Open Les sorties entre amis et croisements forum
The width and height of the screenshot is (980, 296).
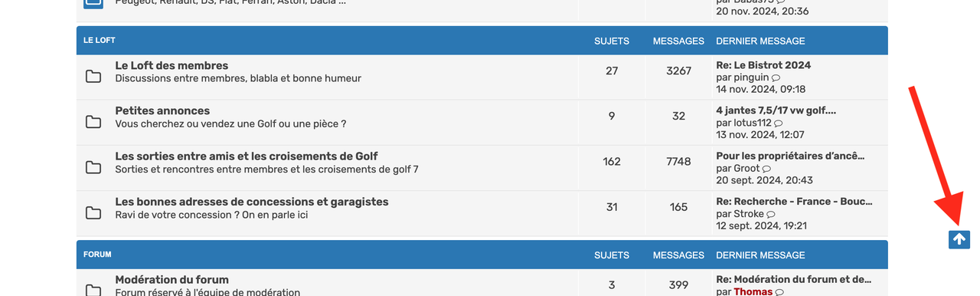point(247,156)
